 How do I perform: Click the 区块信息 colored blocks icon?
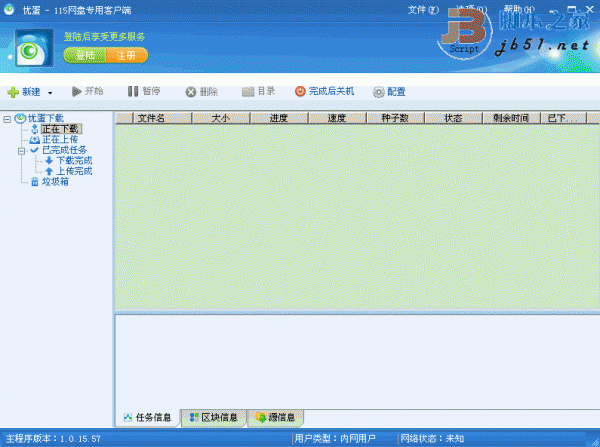tap(194, 418)
